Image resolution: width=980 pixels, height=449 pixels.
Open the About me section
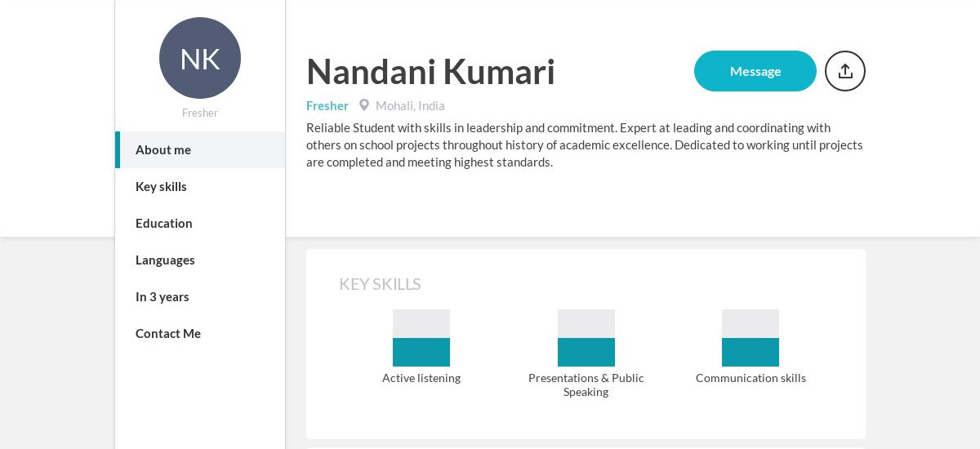[x=200, y=149]
